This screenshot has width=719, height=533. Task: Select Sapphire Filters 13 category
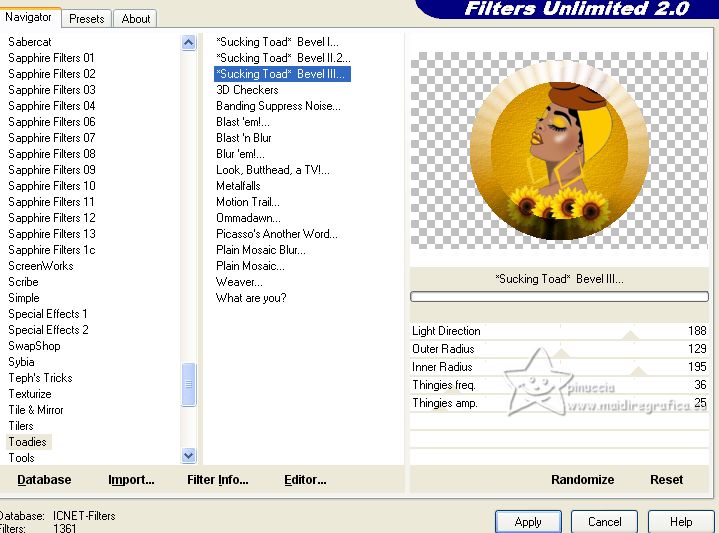click(52, 234)
